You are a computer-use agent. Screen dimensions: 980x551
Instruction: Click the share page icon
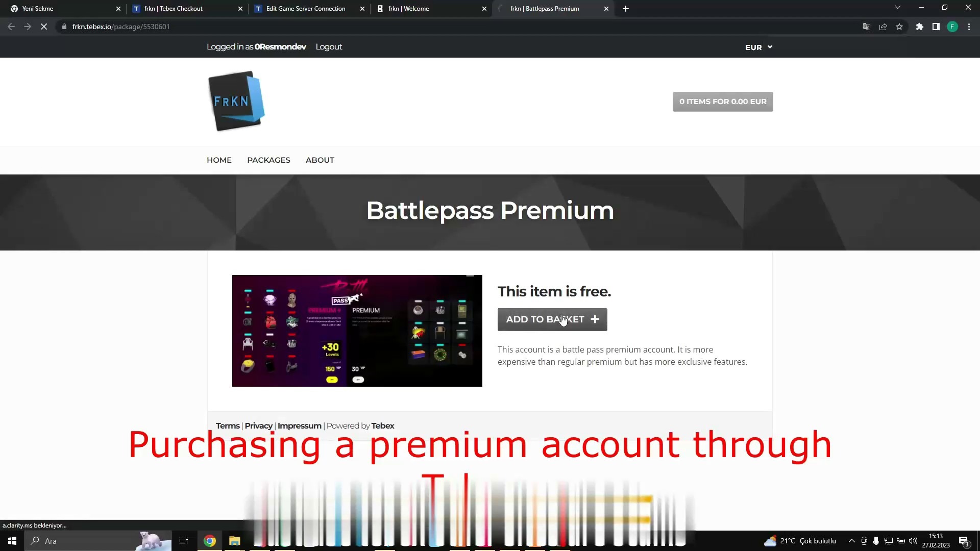883,27
